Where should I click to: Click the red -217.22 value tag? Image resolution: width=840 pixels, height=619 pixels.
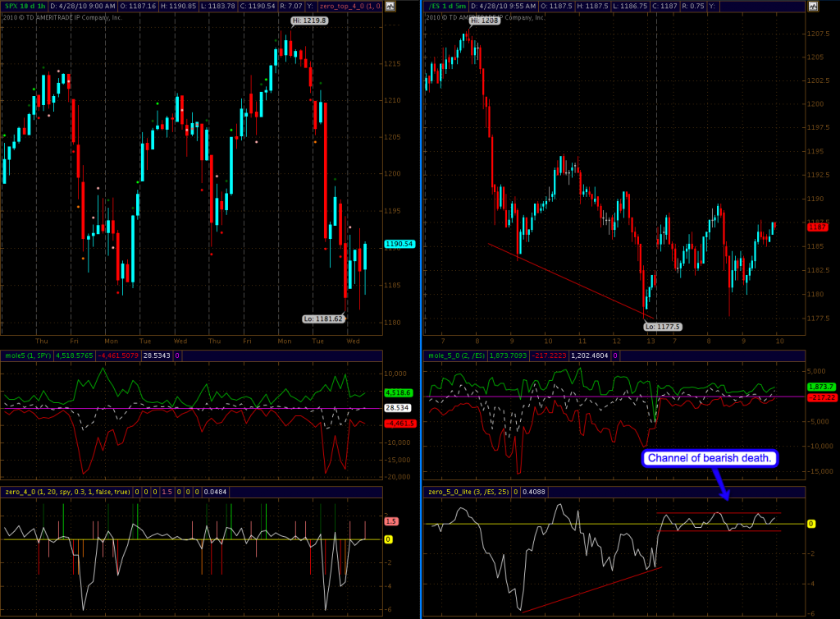click(x=821, y=397)
